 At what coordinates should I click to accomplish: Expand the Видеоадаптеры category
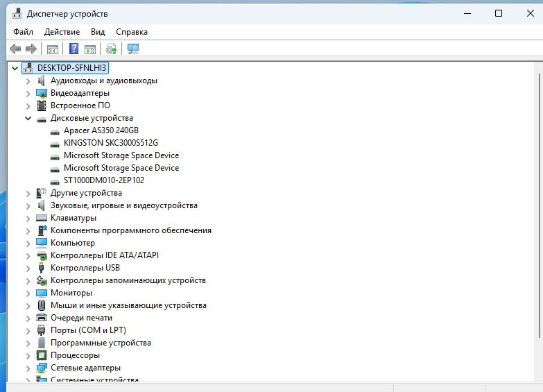click(x=28, y=93)
